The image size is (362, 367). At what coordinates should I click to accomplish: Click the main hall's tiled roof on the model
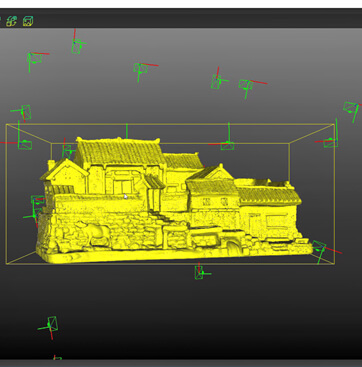coord(118,152)
